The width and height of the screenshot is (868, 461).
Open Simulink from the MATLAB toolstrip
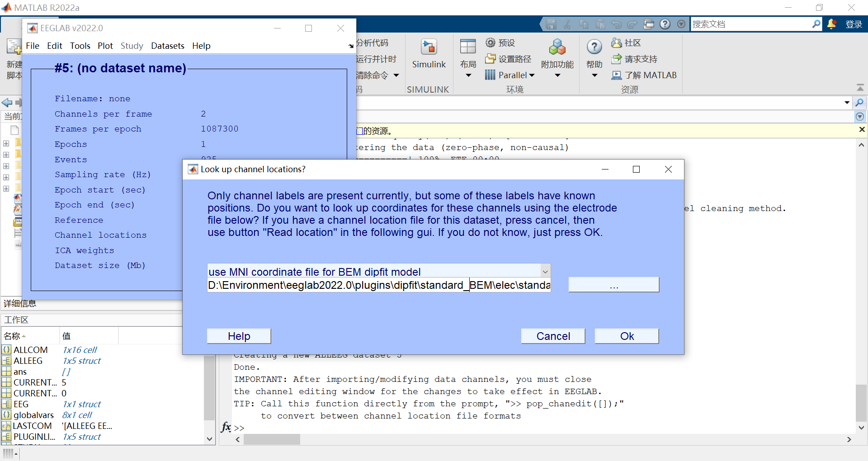pyautogui.click(x=429, y=54)
